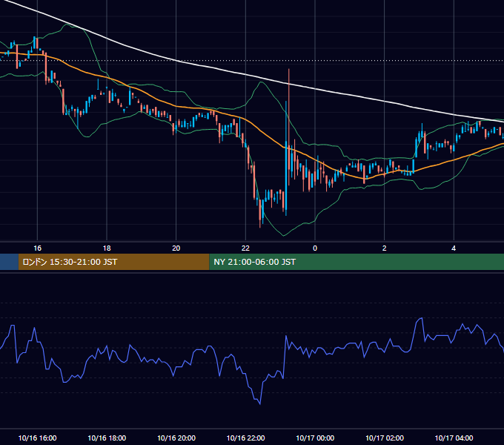Select the 2 hour axis label
The image size is (504, 445).
(x=385, y=248)
